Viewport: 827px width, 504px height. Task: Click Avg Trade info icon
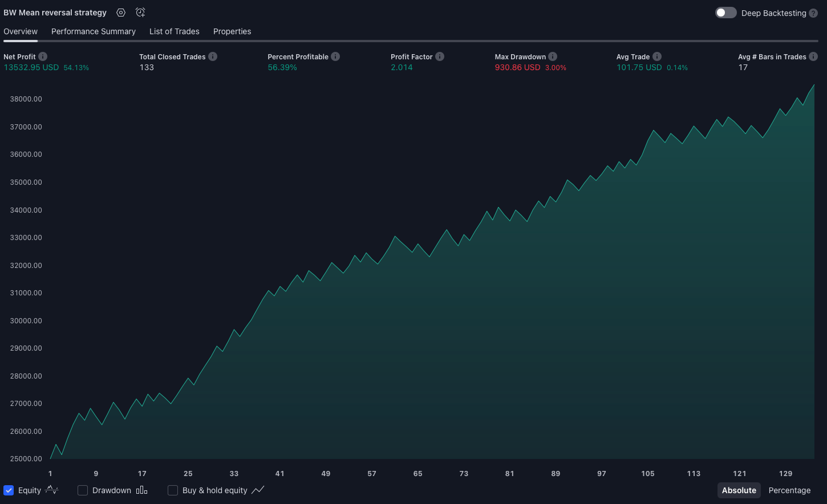click(657, 56)
